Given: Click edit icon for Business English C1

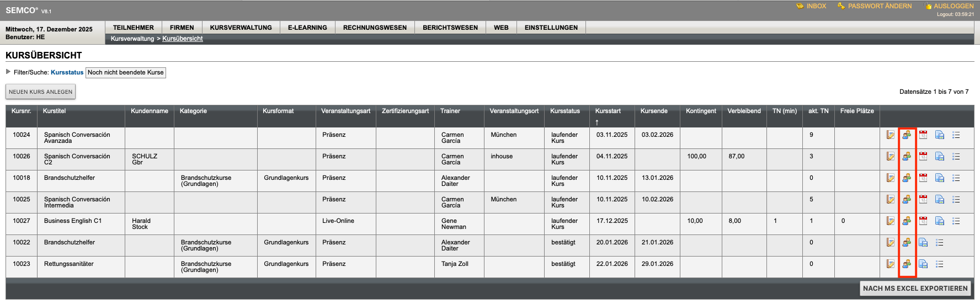Looking at the screenshot, I should coord(890,221).
